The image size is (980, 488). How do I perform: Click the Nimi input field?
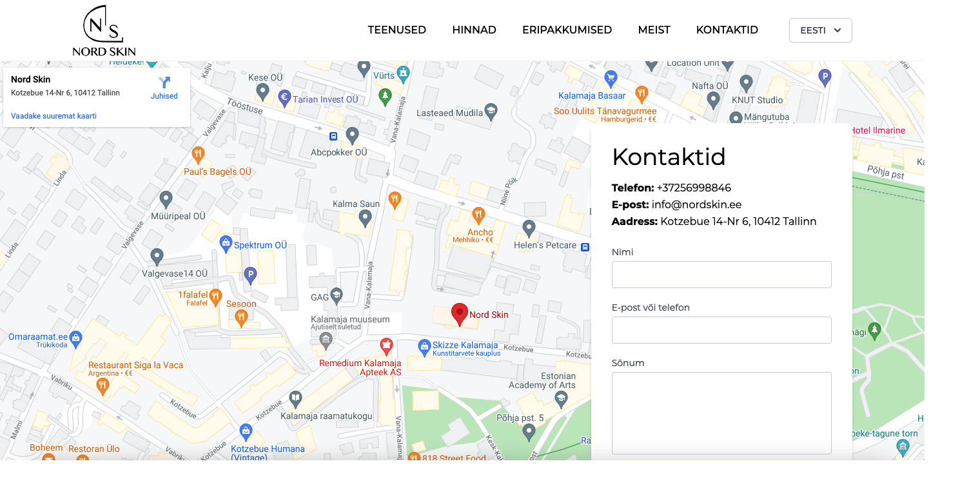721,275
